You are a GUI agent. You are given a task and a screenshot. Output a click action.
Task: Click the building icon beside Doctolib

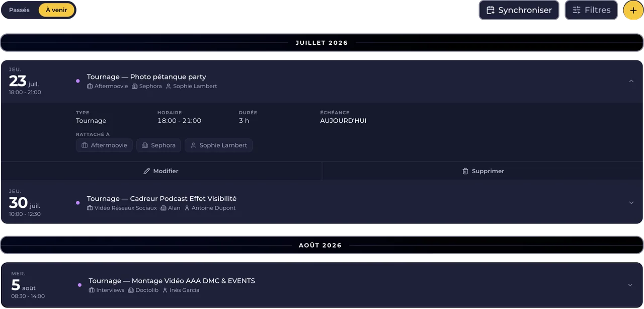[131, 290]
